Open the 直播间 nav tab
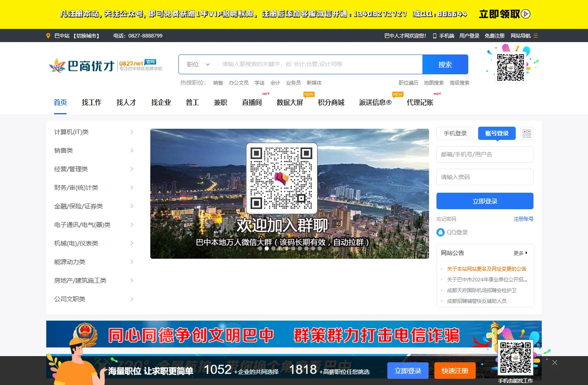Viewport: 588px width, 385px height. tap(252, 102)
